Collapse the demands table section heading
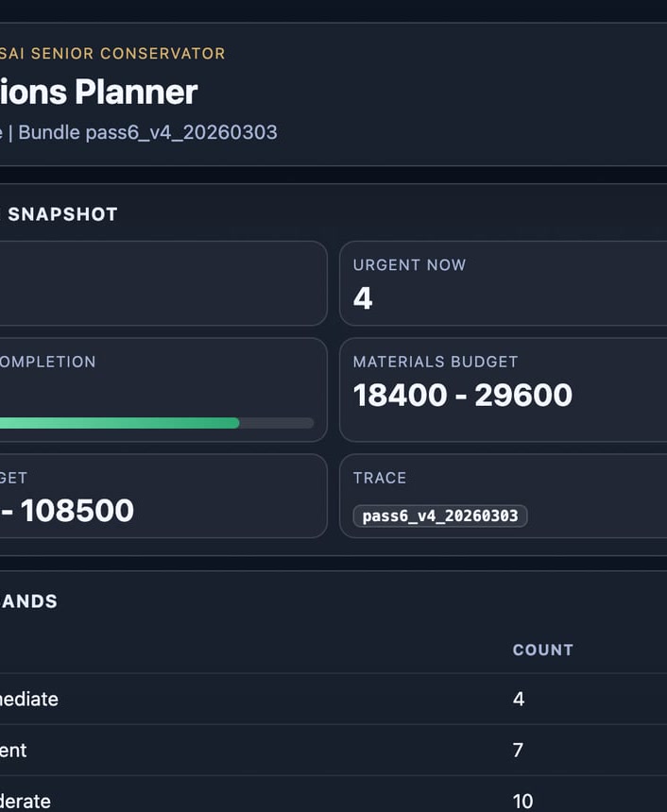This screenshot has height=812, width=667. 29,601
